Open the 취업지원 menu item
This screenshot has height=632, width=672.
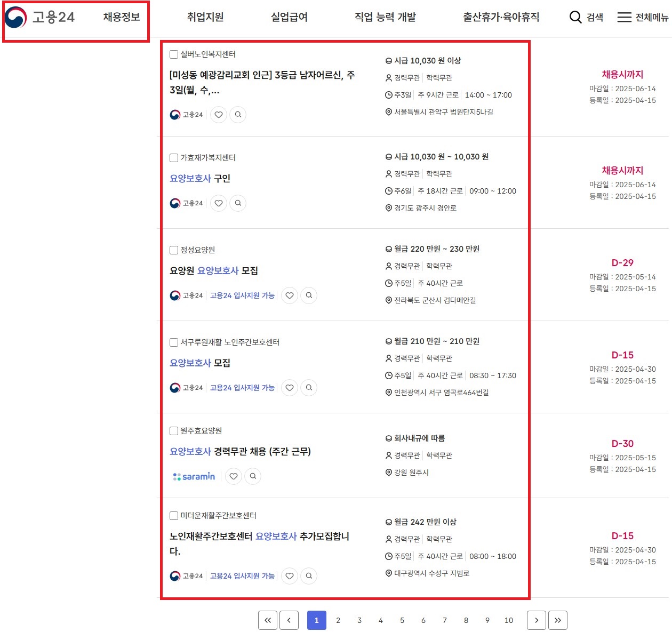tap(205, 17)
